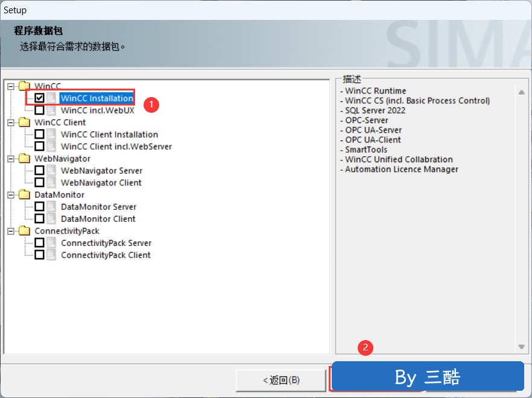Click 'Automation Licence Manager' description line
This screenshot has width=532, height=398.
399,169
